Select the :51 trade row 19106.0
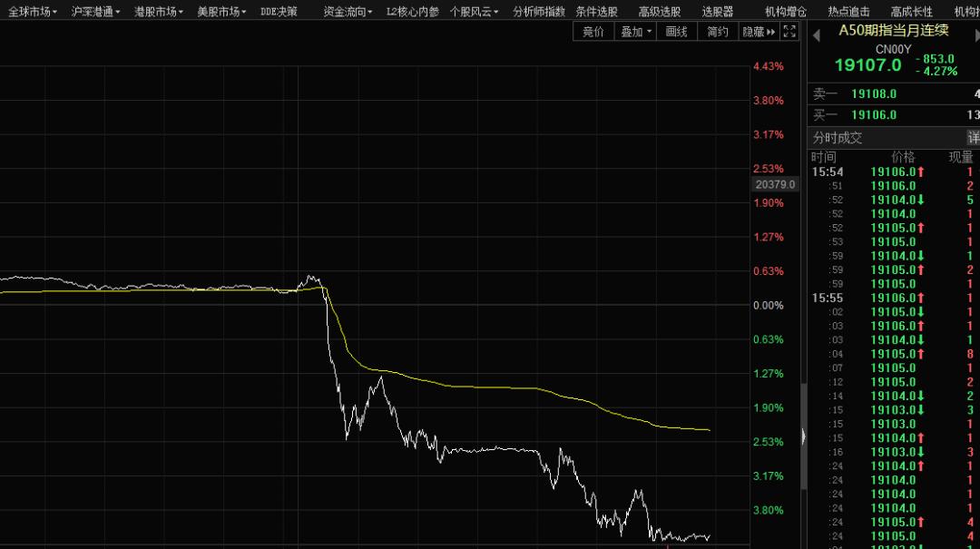The image size is (980, 549). (x=894, y=186)
